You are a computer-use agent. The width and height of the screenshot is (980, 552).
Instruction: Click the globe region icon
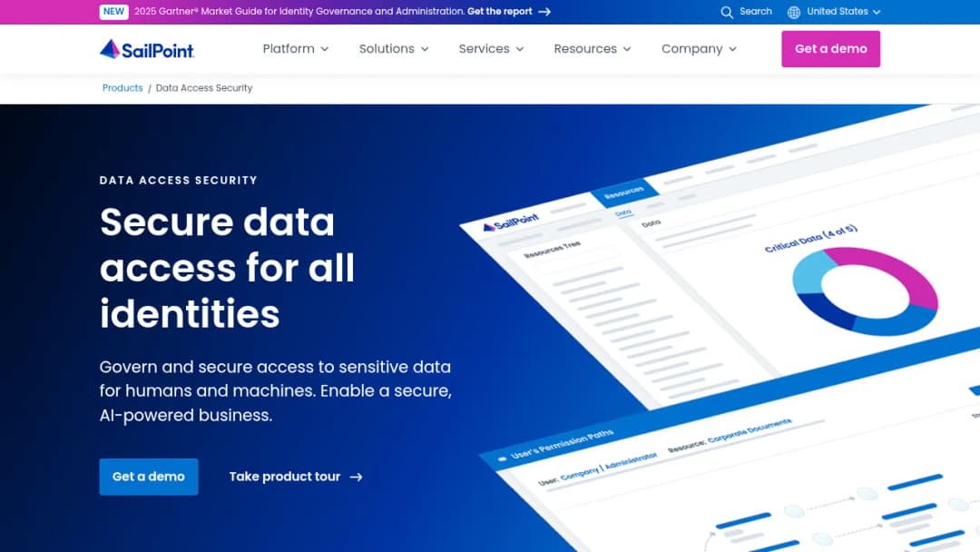(x=794, y=12)
